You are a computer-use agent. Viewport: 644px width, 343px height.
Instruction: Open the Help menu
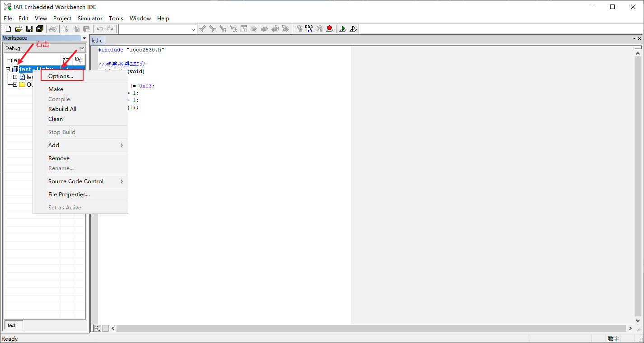coord(163,19)
